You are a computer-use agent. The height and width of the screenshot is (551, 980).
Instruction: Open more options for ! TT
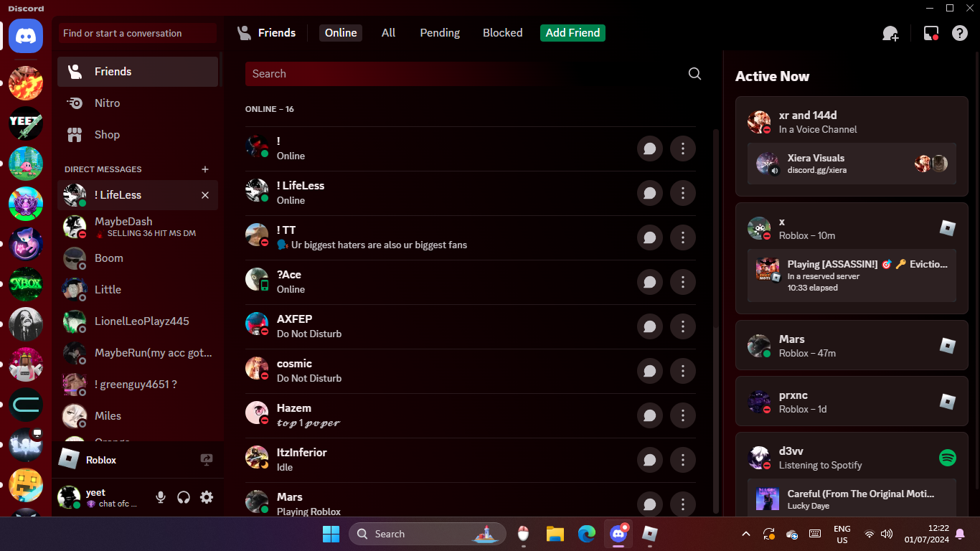tap(683, 237)
